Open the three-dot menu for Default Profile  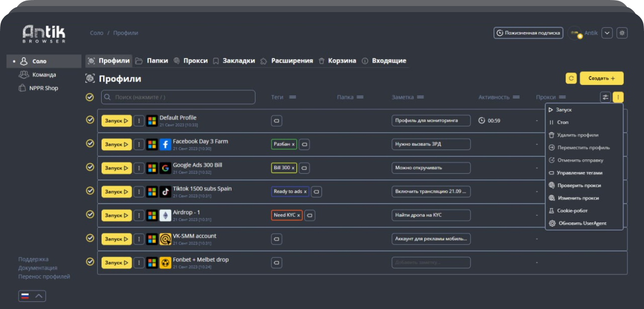click(139, 121)
